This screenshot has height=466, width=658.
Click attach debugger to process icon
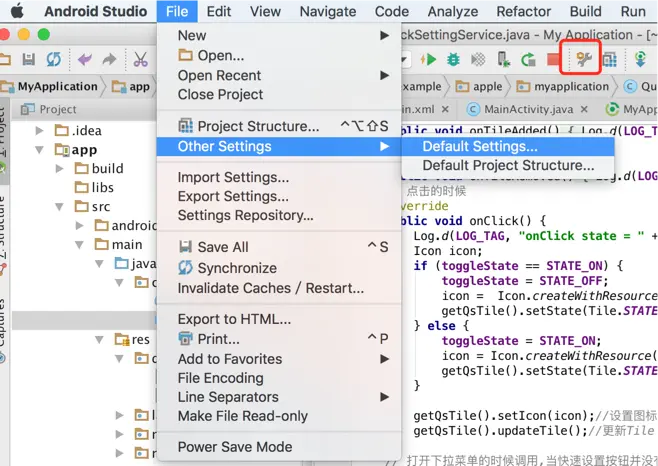tap(503, 60)
